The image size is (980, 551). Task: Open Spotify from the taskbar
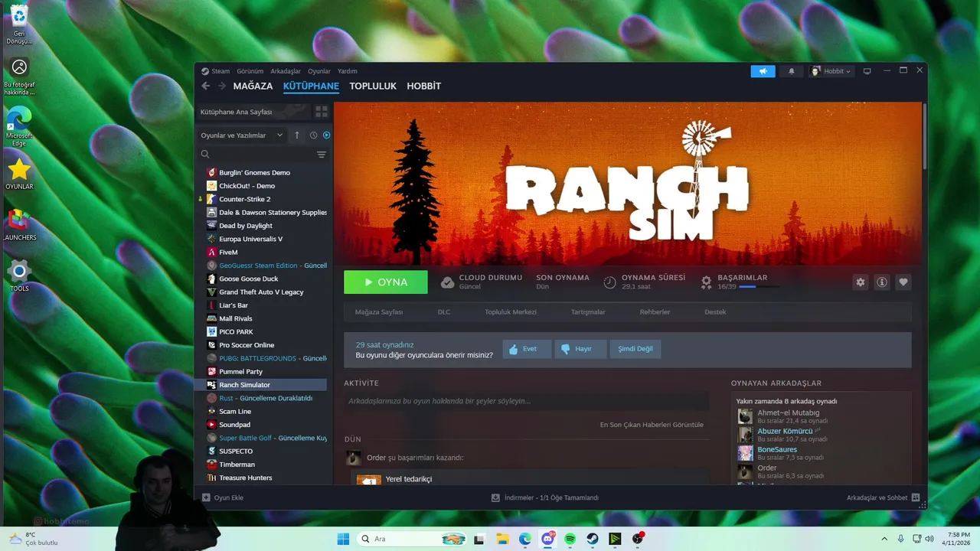tap(570, 539)
